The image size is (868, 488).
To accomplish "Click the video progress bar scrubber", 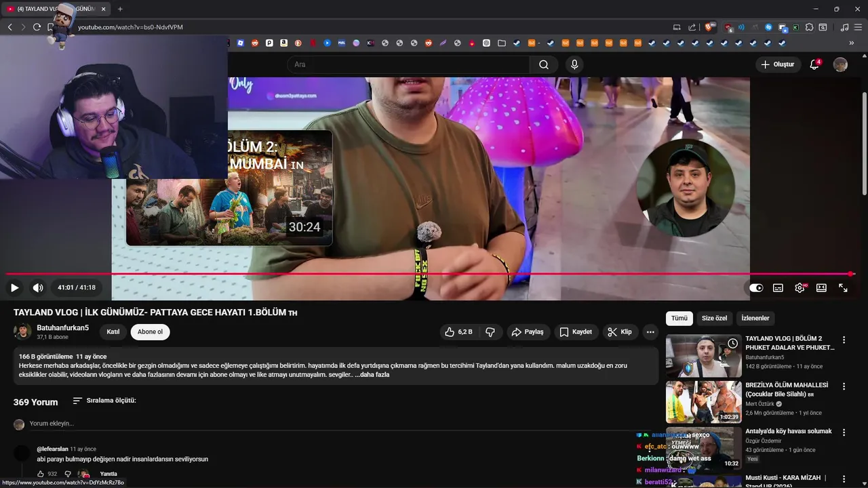I will pos(850,274).
